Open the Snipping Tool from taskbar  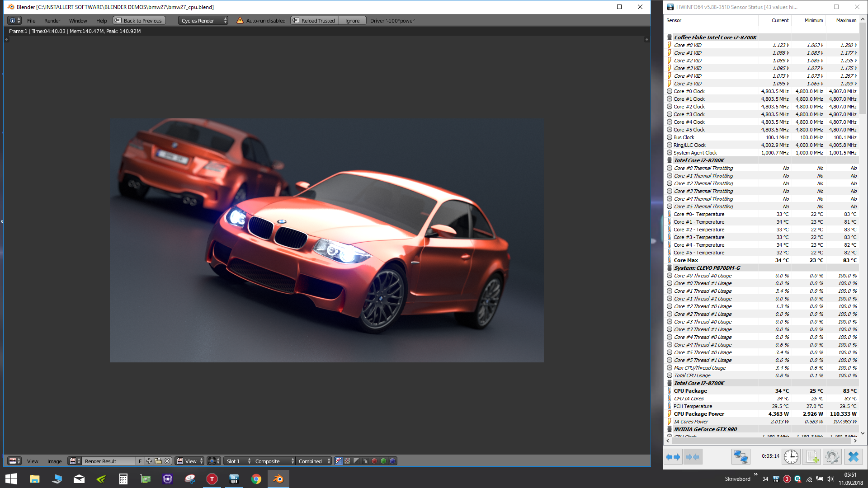pos(190,479)
